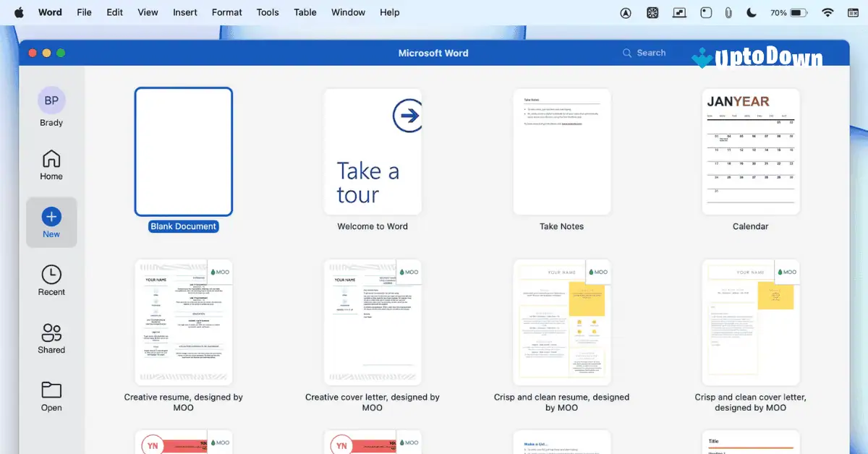
Task: Open the Welcome to Word tour template
Action: pyautogui.click(x=372, y=150)
